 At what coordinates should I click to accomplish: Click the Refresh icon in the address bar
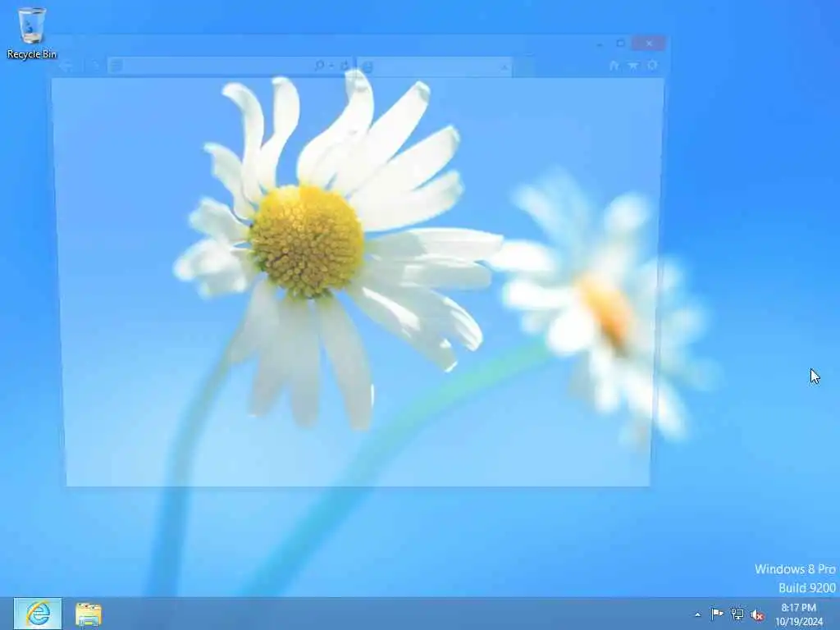(x=345, y=66)
